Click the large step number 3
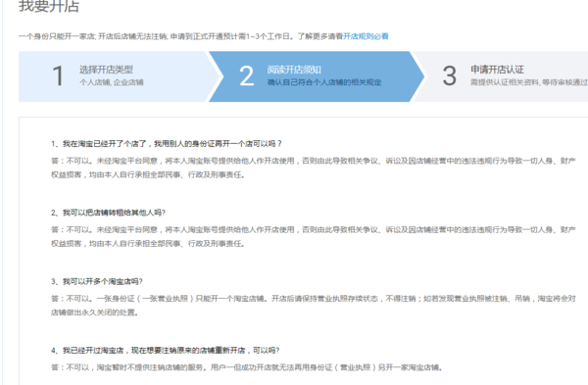 point(449,76)
